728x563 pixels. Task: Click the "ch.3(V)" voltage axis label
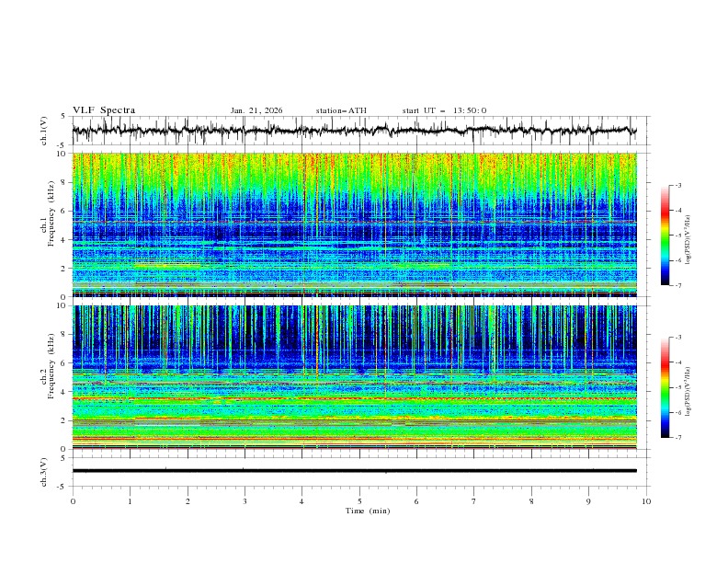click(x=44, y=472)
